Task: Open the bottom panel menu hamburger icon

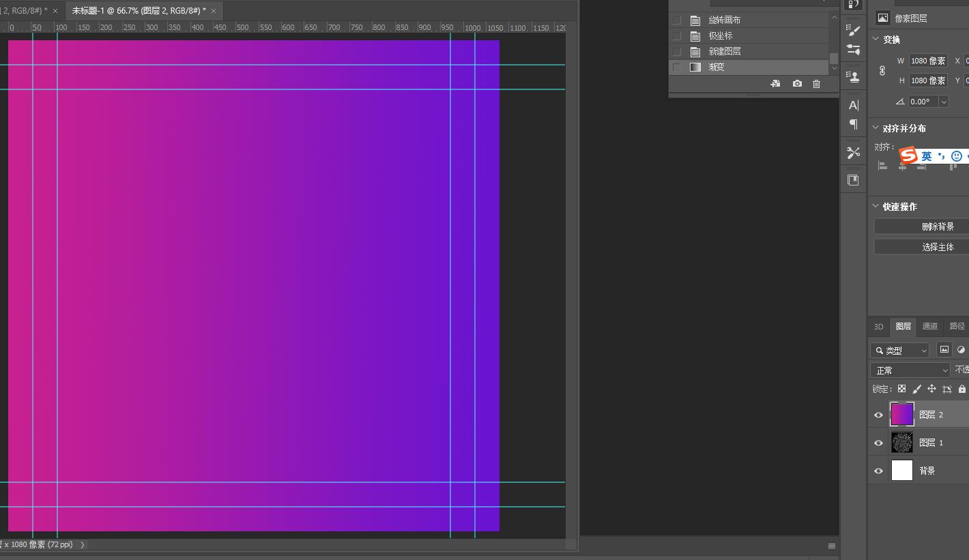Action: pos(832,546)
